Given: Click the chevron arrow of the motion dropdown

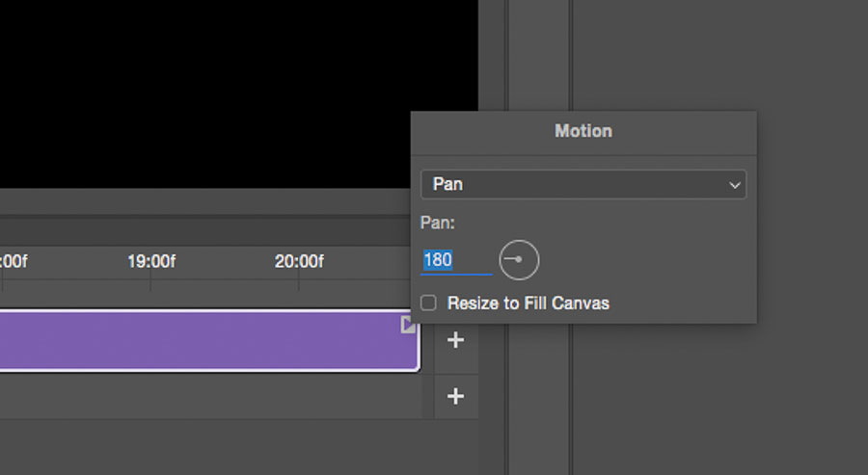Looking at the screenshot, I should click(x=735, y=185).
